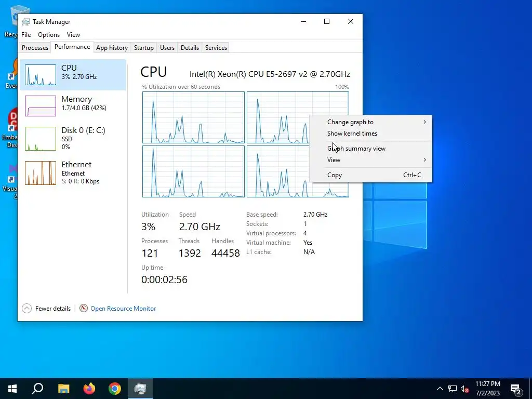
Task: Toggle Show kernel times option
Action: [x=371, y=134]
